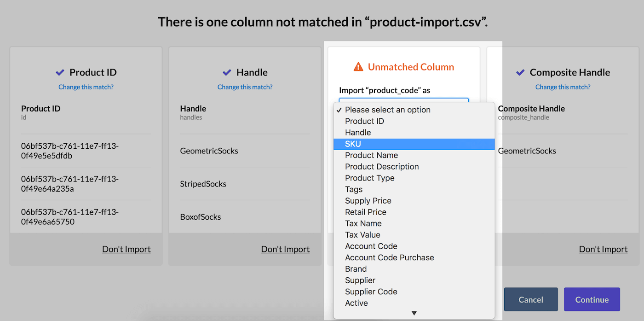Click Don't Import under the Product ID column
This screenshot has width=644, height=321.
(126, 249)
